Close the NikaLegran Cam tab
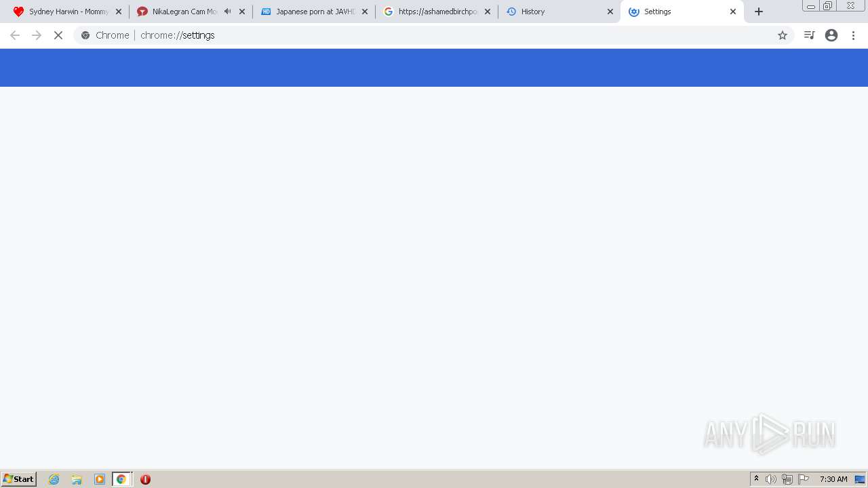Screen dimensions: 868x488 click(x=242, y=12)
